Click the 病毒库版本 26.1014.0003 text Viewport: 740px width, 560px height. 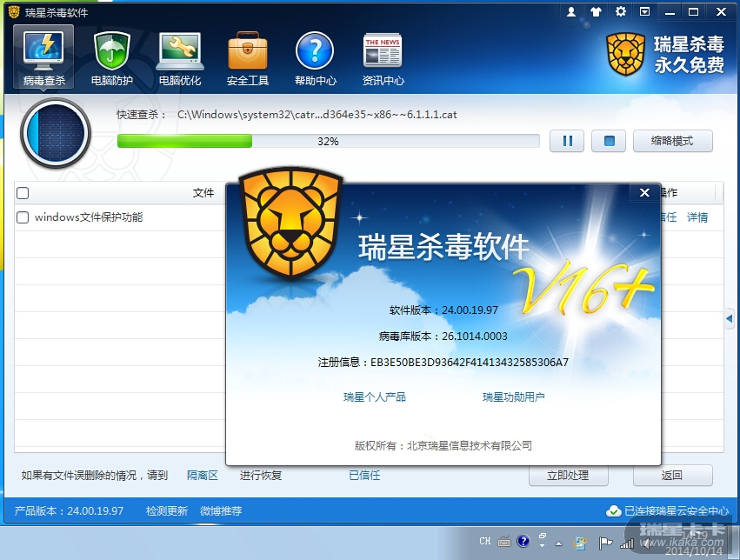[443, 337]
